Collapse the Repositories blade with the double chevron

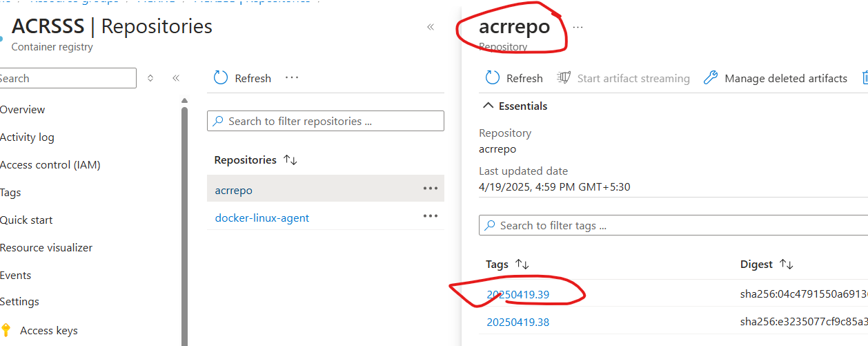pos(431,27)
